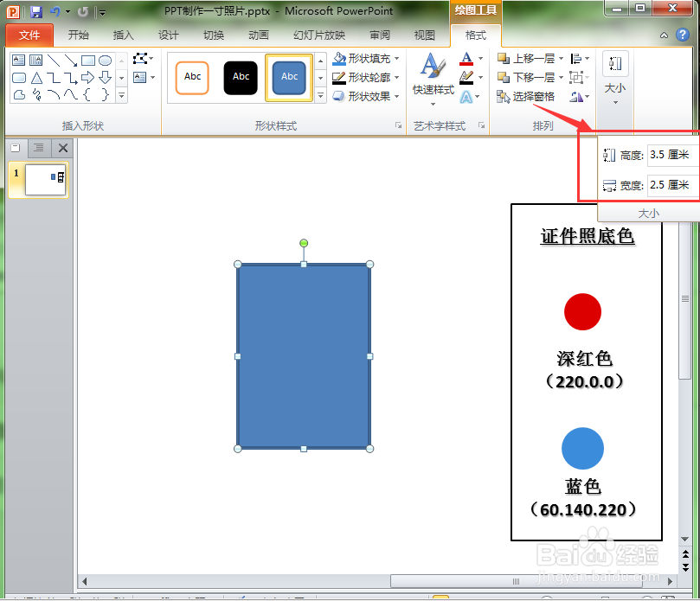700x601 pixels.
Task: Click the text box insert icon beside shapes
Action: coord(140,78)
